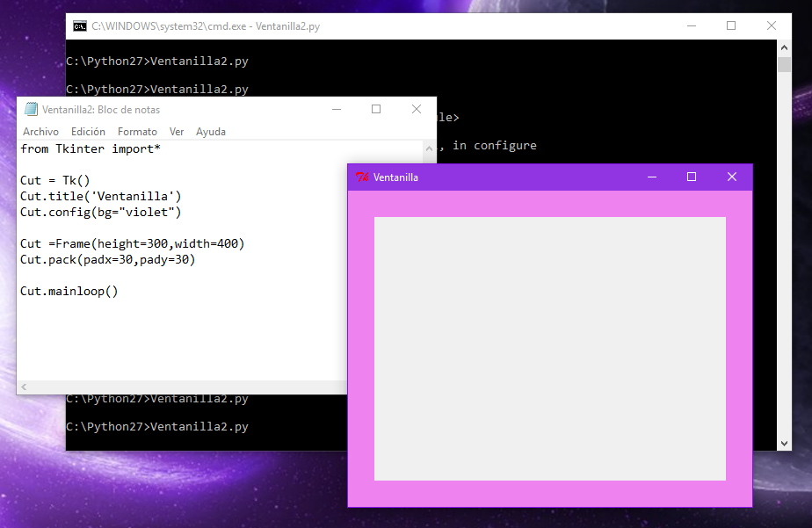Open the Formato menu in Notepad
Image resolution: width=812 pixels, height=528 pixels.
click(x=137, y=131)
